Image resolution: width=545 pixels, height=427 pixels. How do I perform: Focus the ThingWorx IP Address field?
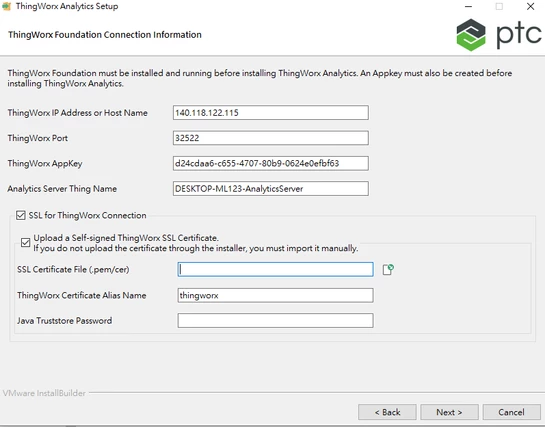coord(271,113)
